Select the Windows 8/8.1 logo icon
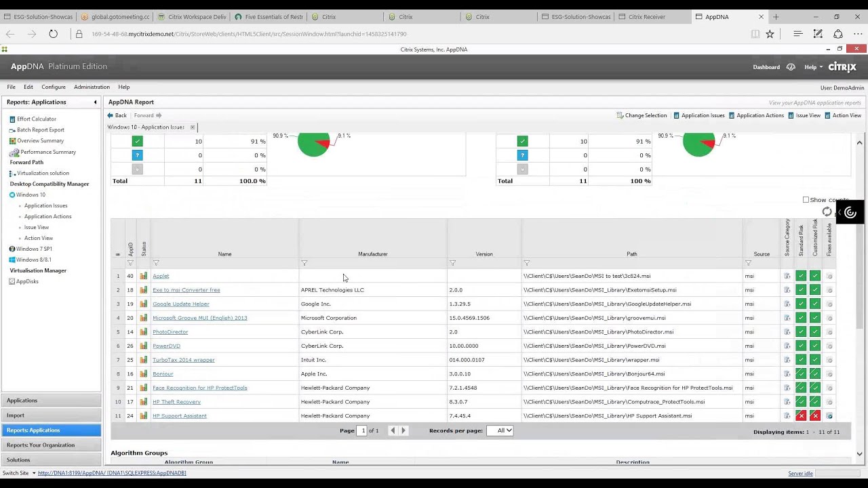This screenshot has width=868, height=488. (x=12, y=260)
